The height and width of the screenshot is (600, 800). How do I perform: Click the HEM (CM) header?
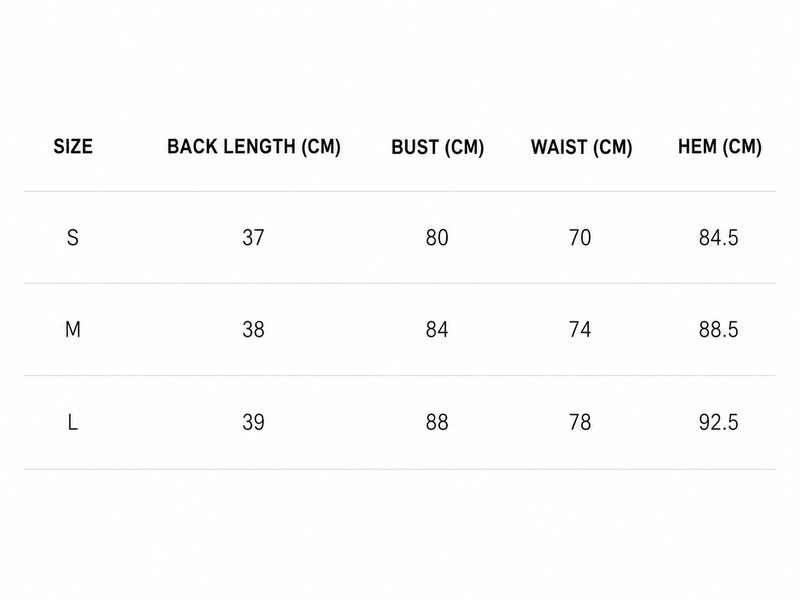click(x=719, y=147)
